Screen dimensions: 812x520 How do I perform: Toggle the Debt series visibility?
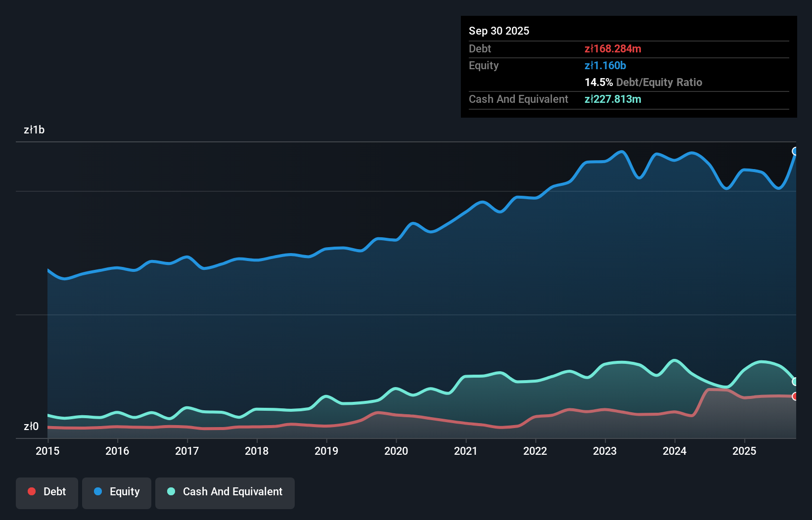pyautogui.click(x=47, y=492)
